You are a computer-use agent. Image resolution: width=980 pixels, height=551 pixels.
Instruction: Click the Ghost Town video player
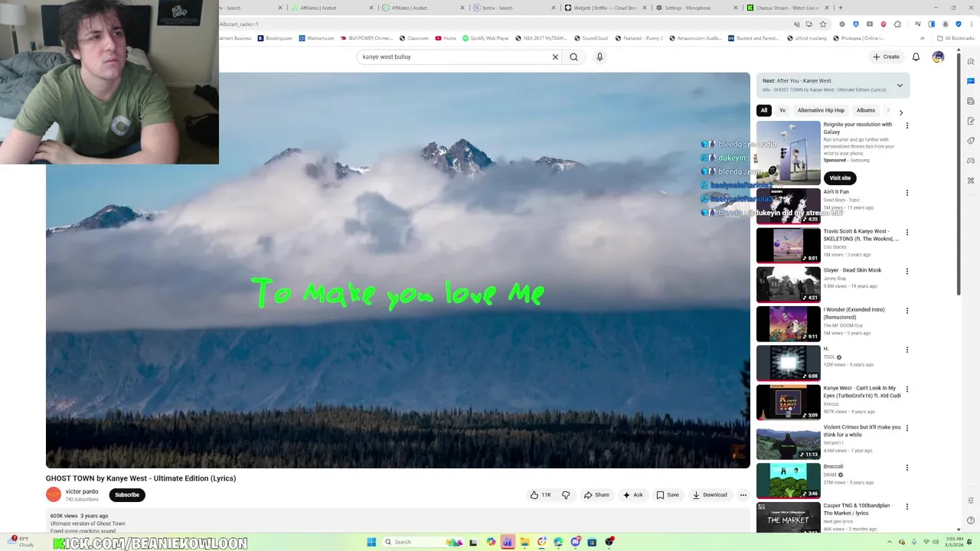(x=398, y=270)
